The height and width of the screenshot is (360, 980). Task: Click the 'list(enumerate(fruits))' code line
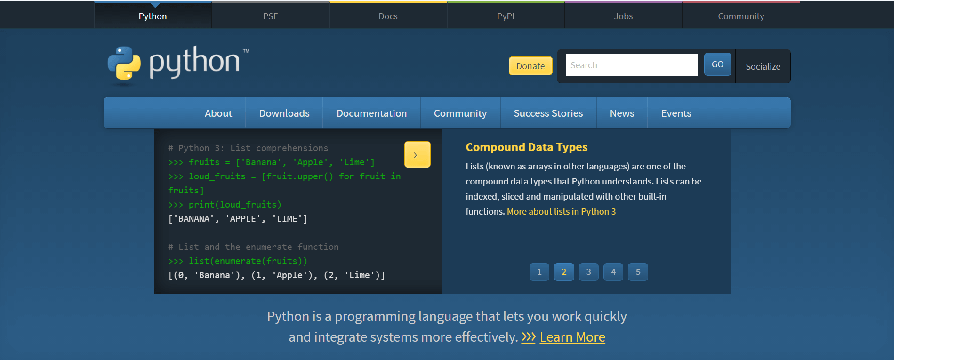(238, 261)
